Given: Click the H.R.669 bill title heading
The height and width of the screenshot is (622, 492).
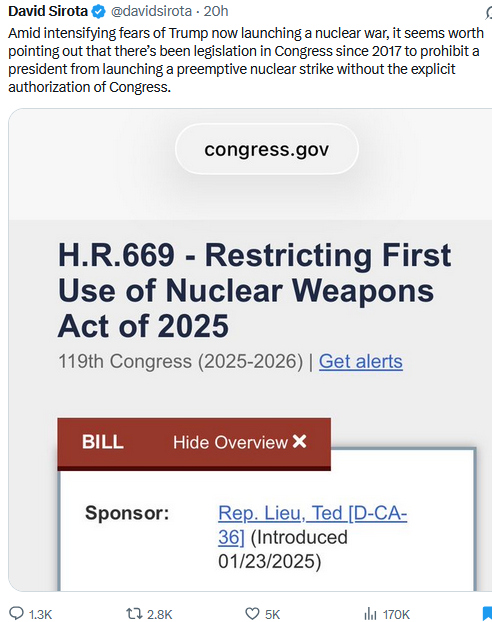Looking at the screenshot, I should pos(254,290).
